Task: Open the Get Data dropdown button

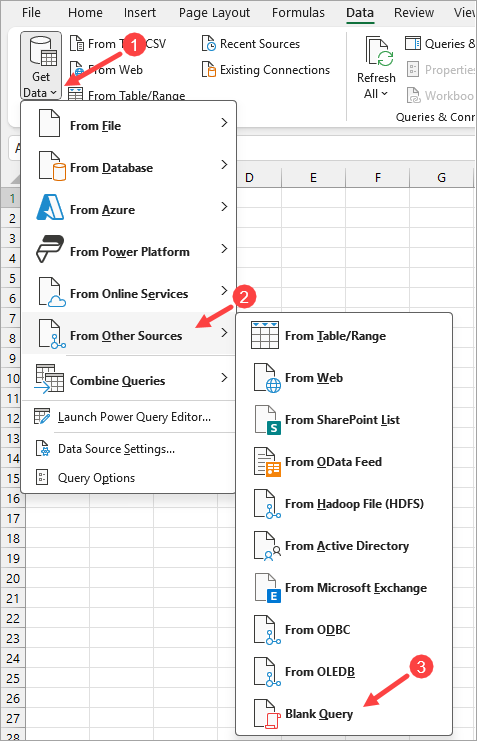Action: pos(41,65)
